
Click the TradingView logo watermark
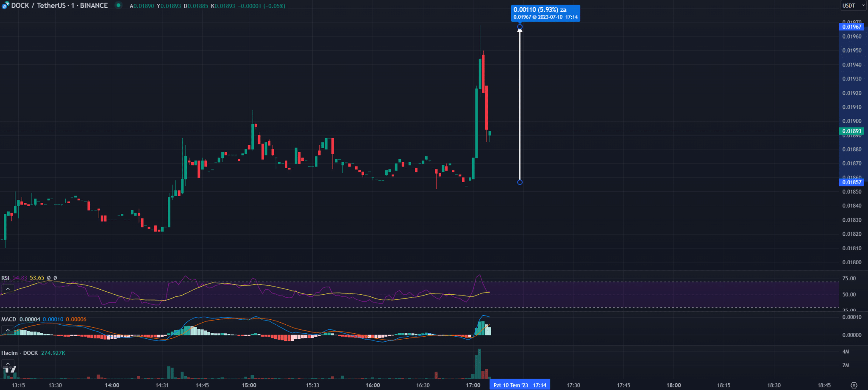click(9, 370)
